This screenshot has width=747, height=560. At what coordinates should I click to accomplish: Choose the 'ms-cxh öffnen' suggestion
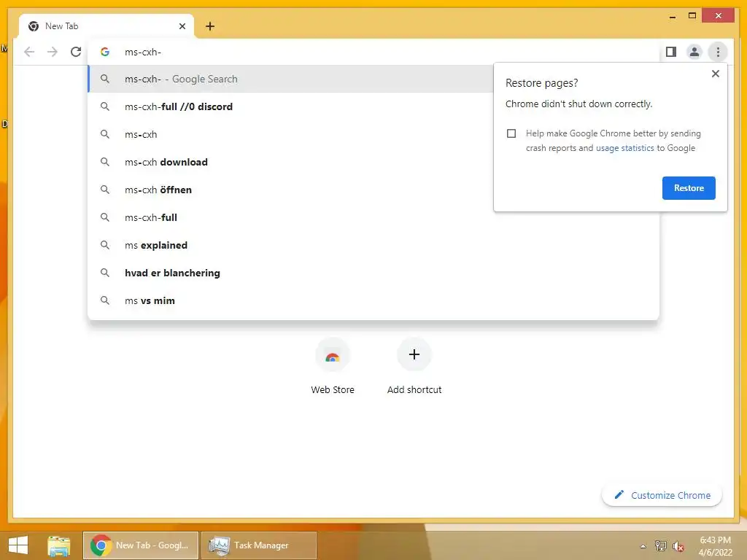(x=290, y=190)
